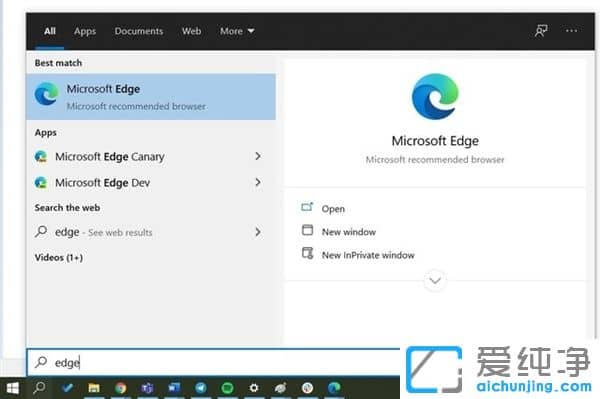Screen dimensions: 600x399
Task: Expand more actions with chevron down
Action: coord(435,280)
